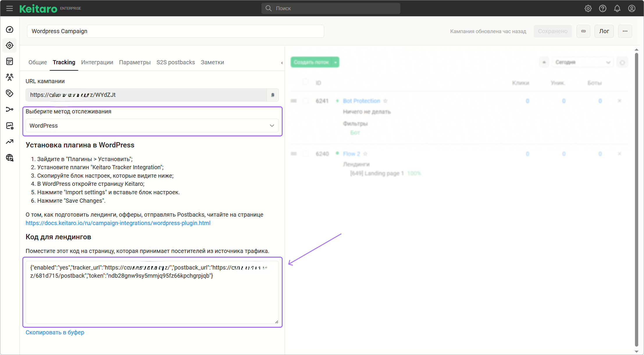Click the settings gear icon in header

588,8
